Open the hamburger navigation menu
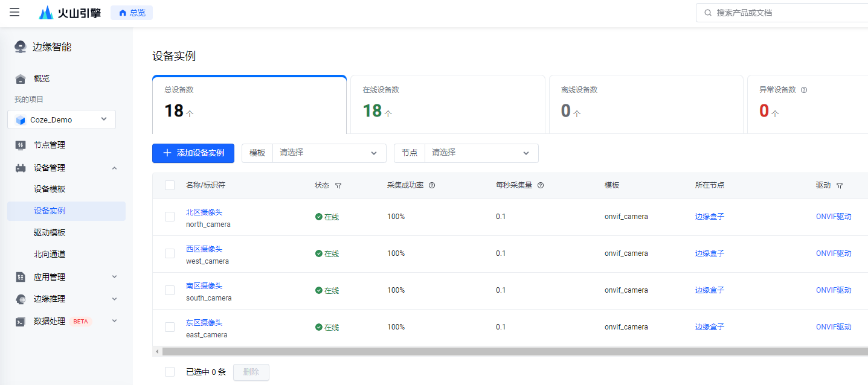This screenshot has width=868, height=385. tap(14, 13)
